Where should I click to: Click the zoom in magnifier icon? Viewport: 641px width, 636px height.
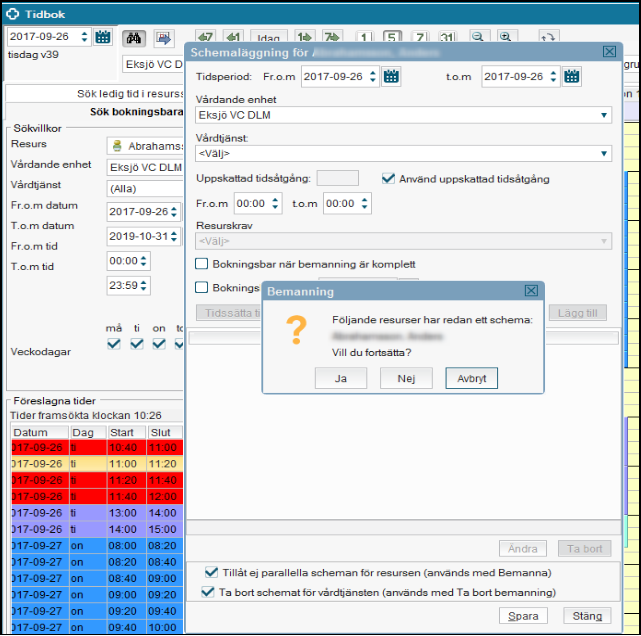click(506, 36)
